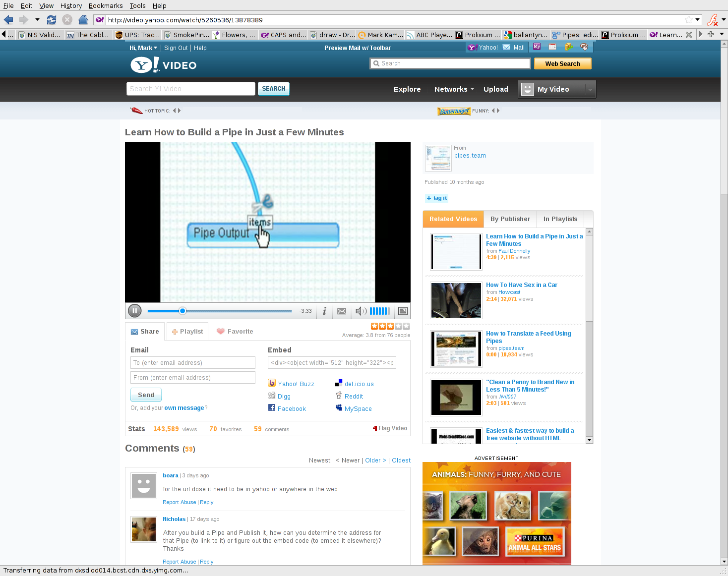The height and width of the screenshot is (576, 728).
Task: Open the list-all-tabs dropdown arrow
Action: (722, 34)
